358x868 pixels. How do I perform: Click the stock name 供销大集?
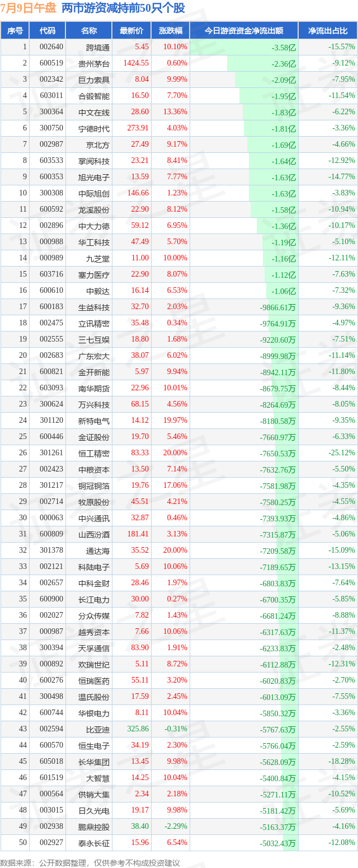94,794
